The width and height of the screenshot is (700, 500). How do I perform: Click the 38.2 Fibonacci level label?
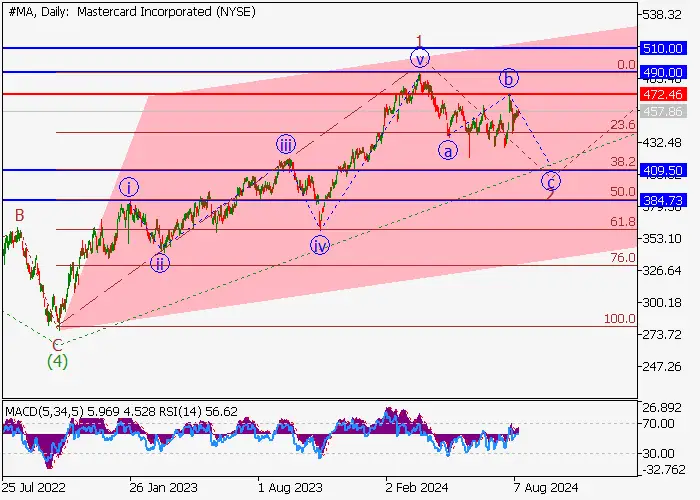[x=623, y=162]
